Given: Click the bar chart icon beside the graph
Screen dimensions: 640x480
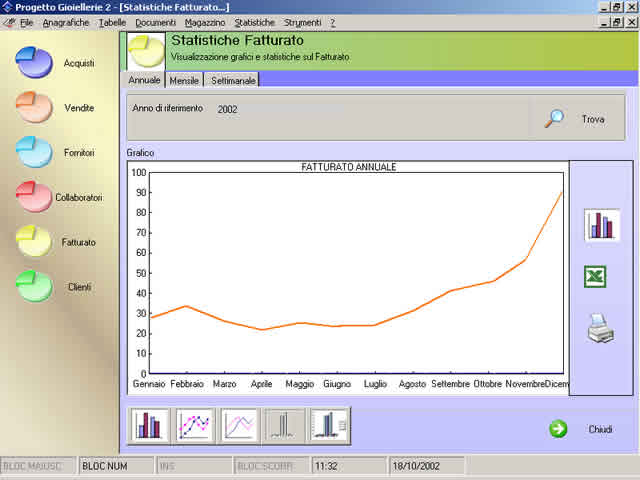Looking at the screenshot, I should (x=602, y=225).
